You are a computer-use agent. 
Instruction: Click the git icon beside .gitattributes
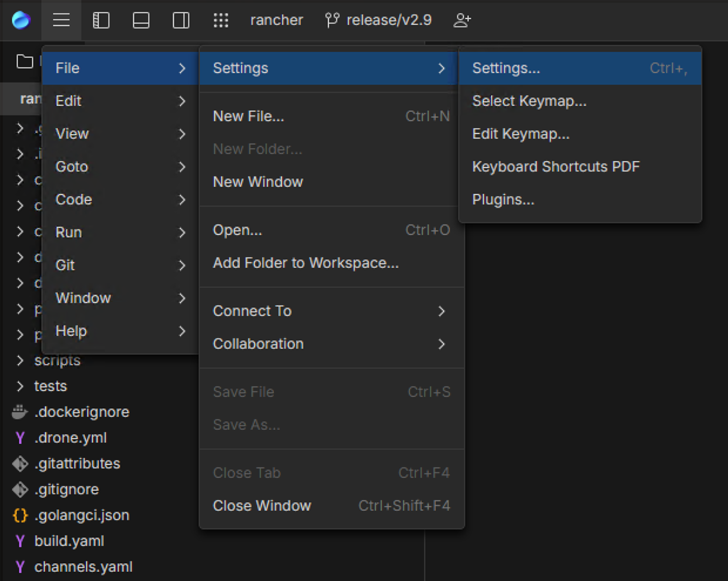[19, 463]
